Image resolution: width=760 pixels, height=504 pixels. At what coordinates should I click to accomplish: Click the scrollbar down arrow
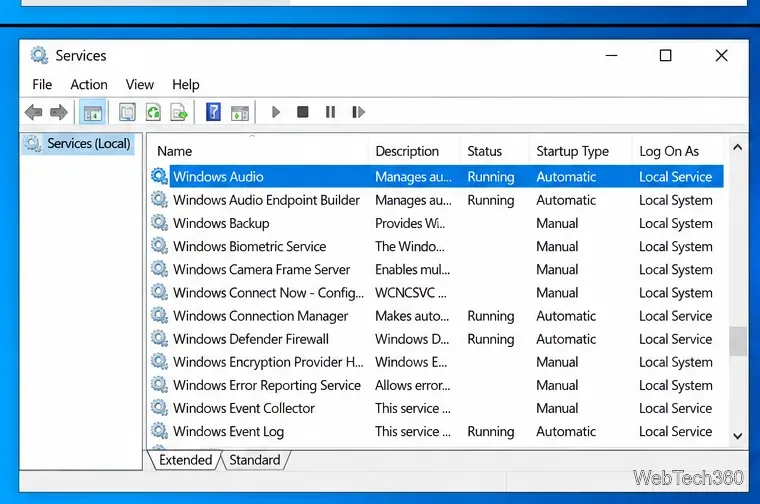pyautogui.click(x=738, y=436)
